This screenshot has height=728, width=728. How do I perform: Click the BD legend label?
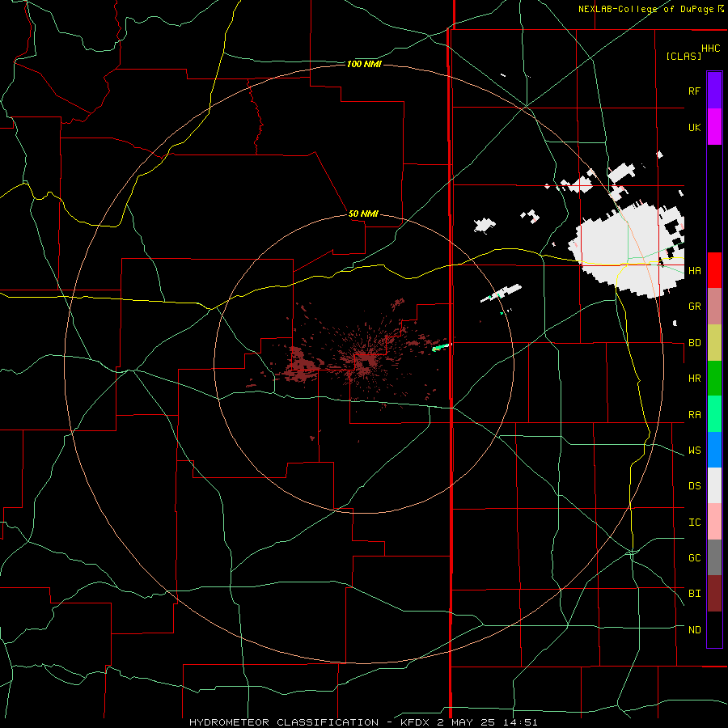tap(694, 343)
